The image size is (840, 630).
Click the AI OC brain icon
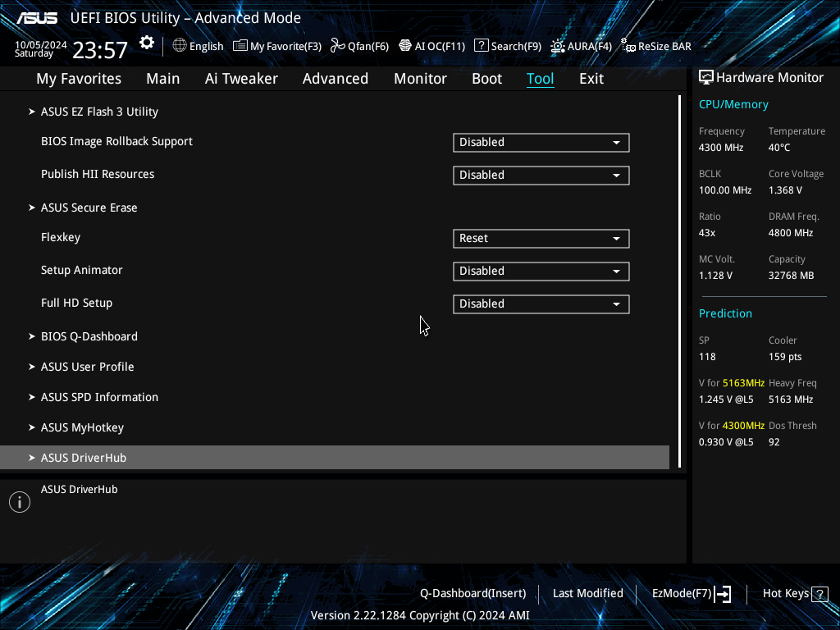(x=405, y=46)
